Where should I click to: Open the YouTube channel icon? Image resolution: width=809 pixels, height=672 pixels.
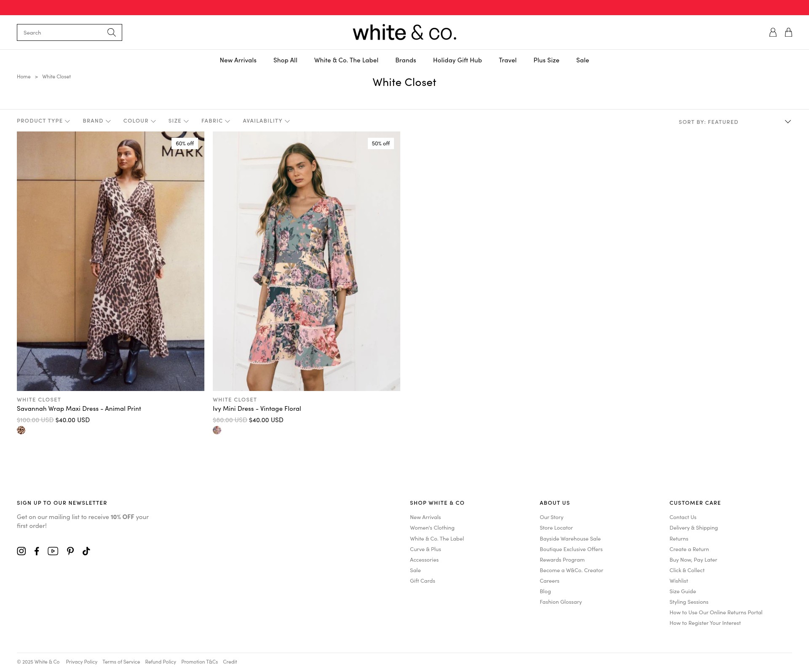pos(53,551)
